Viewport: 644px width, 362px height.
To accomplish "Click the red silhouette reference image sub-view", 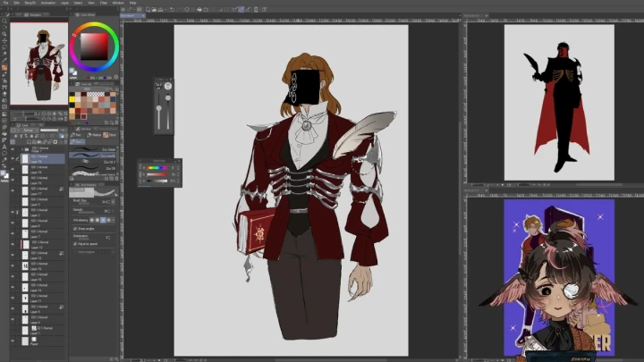I will tap(558, 101).
